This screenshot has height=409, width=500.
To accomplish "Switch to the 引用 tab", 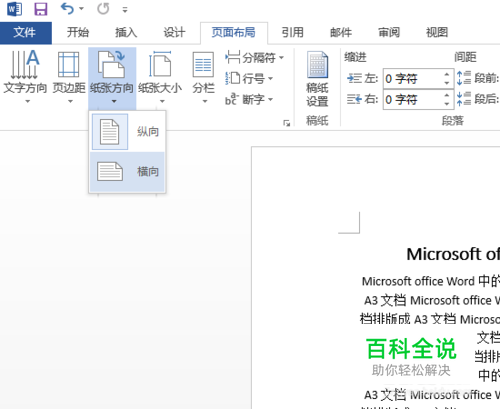I will coord(292,32).
